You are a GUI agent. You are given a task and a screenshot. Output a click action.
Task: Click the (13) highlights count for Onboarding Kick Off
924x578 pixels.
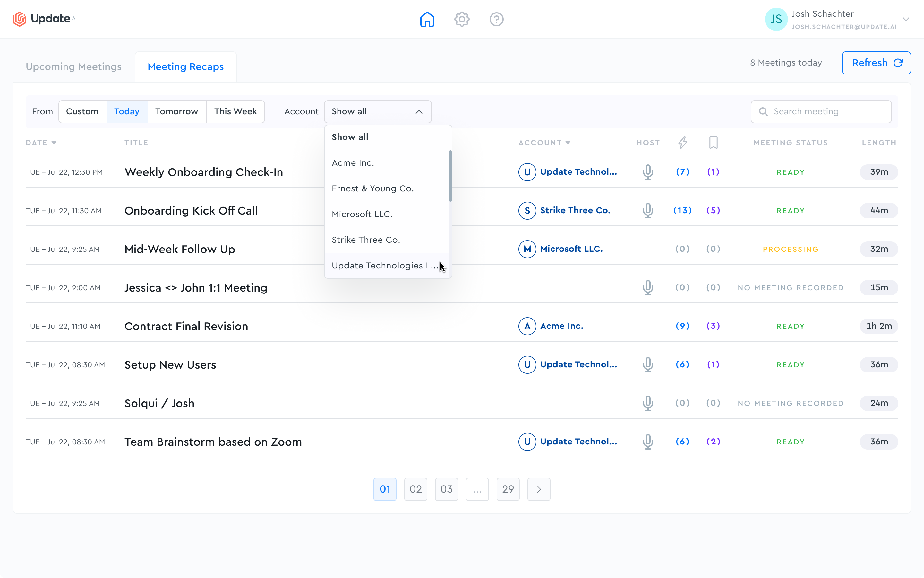coord(683,210)
